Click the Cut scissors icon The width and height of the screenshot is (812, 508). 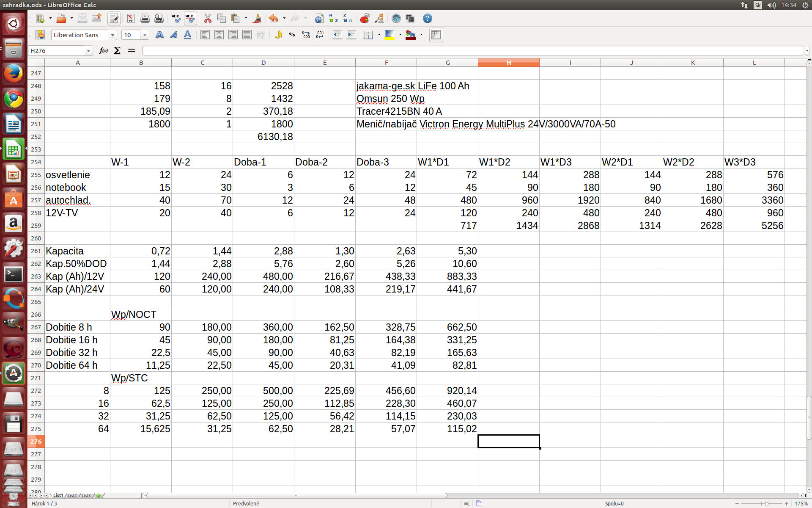click(x=207, y=19)
